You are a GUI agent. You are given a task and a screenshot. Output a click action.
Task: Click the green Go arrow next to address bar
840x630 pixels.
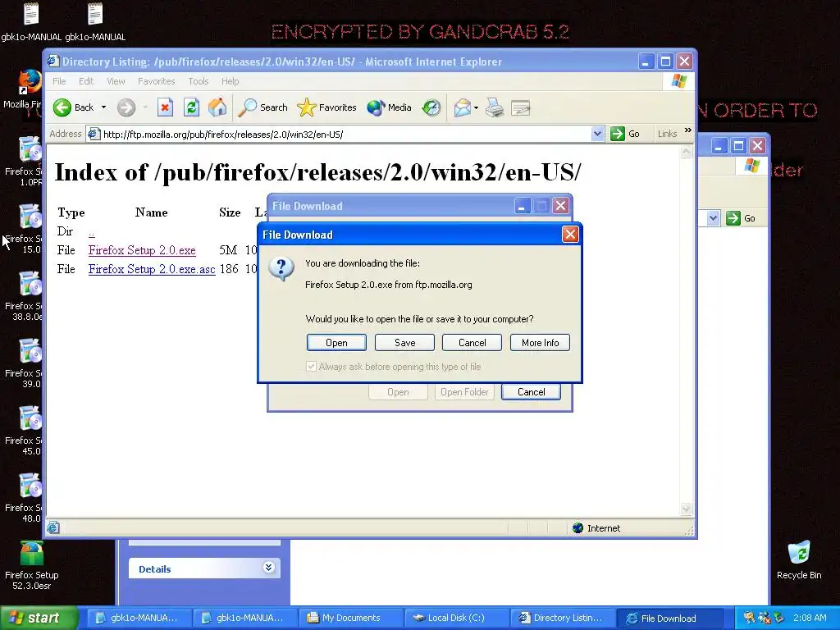(x=618, y=134)
